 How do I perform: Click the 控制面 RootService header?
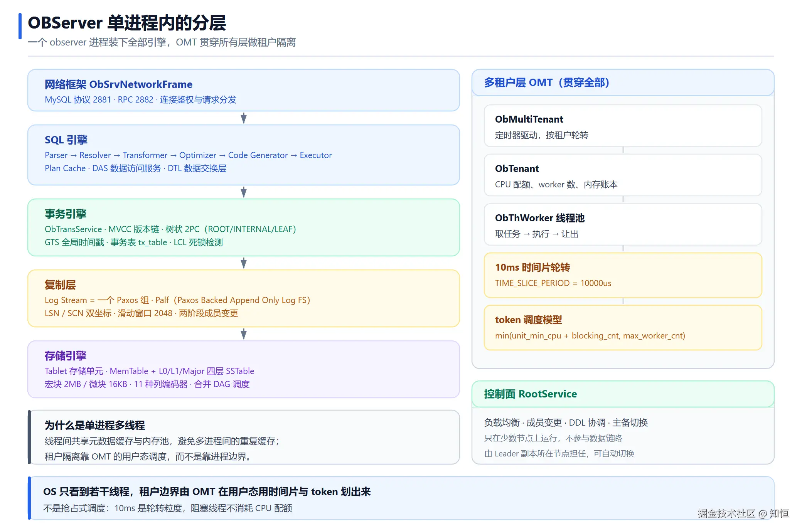531,394
